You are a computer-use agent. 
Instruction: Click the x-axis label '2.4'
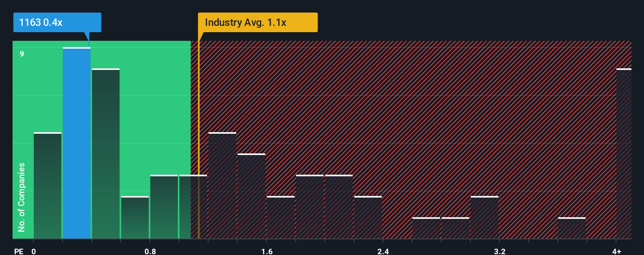click(x=383, y=251)
